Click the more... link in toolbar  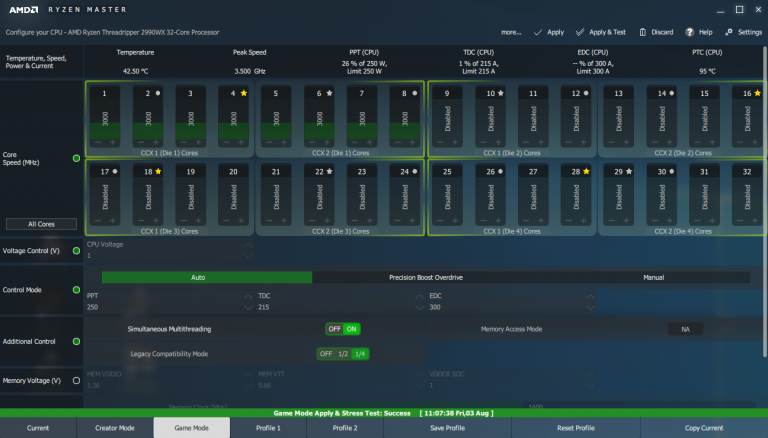point(511,32)
